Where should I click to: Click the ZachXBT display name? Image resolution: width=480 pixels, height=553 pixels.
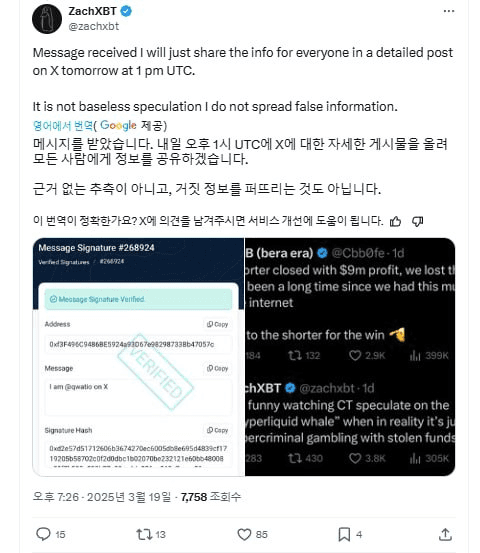point(92,11)
